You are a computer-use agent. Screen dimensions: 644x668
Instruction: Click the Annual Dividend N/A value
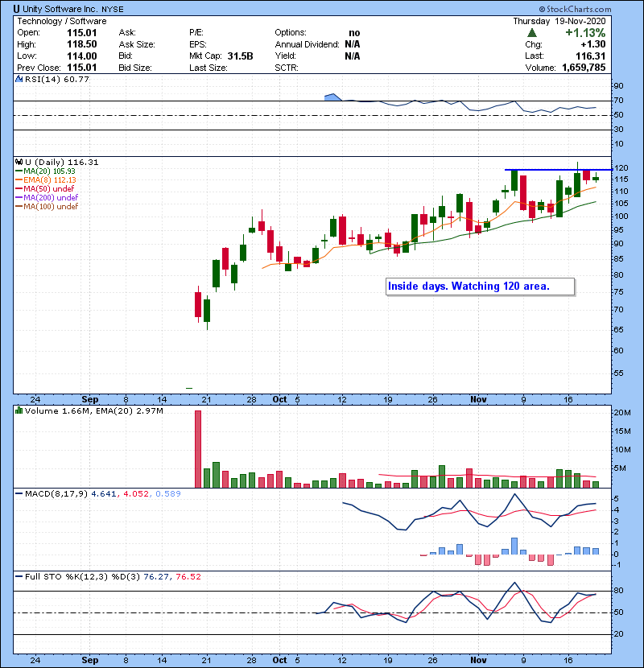[353, 44]
